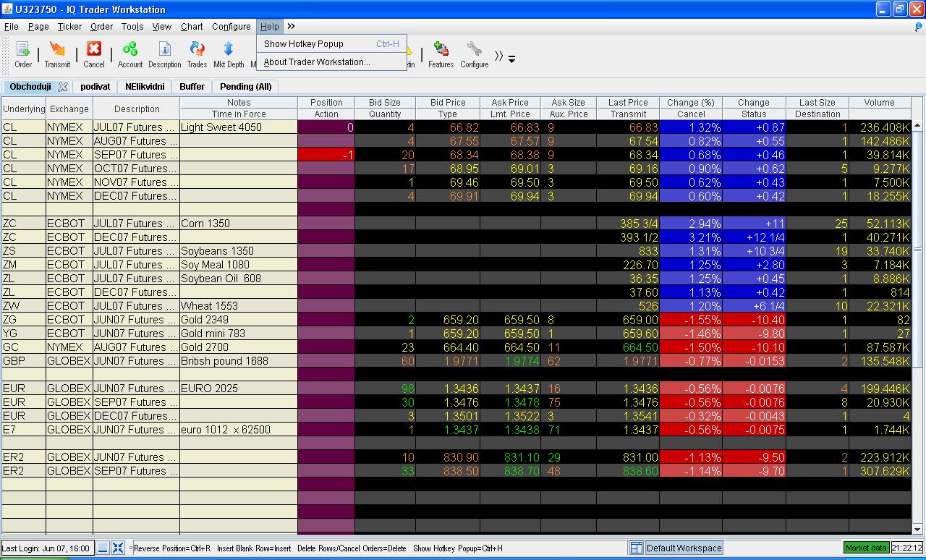Click the red Cancel toolbar icon
The image size is (926, 560).
pyautogui.click(x=94, y=54)
